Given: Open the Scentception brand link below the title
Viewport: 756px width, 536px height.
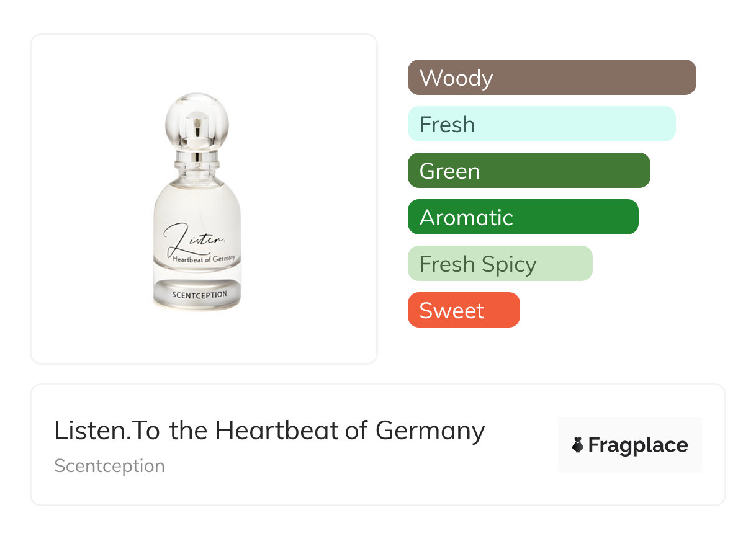Looking at the screenshot, I should (109, 466).
